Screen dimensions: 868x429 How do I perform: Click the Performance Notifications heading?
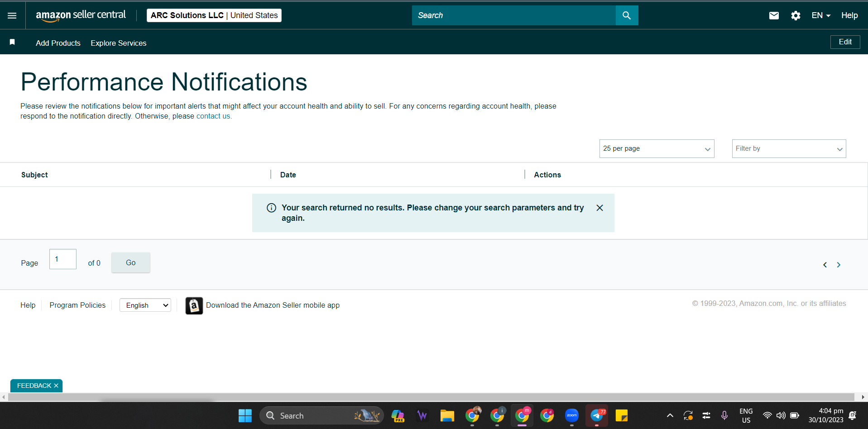point(164,82)
